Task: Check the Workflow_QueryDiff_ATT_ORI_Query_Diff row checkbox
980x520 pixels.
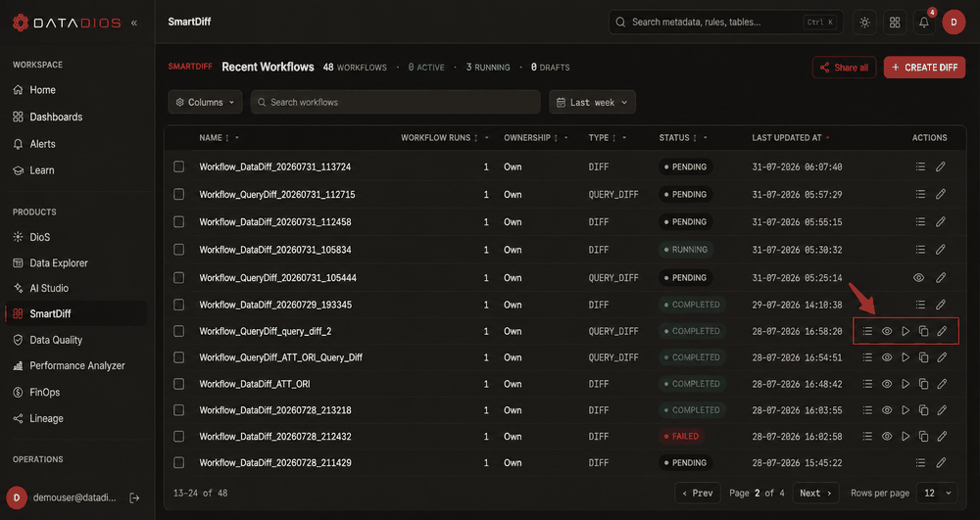Action: pyautogui.click(x=178, y=357)
